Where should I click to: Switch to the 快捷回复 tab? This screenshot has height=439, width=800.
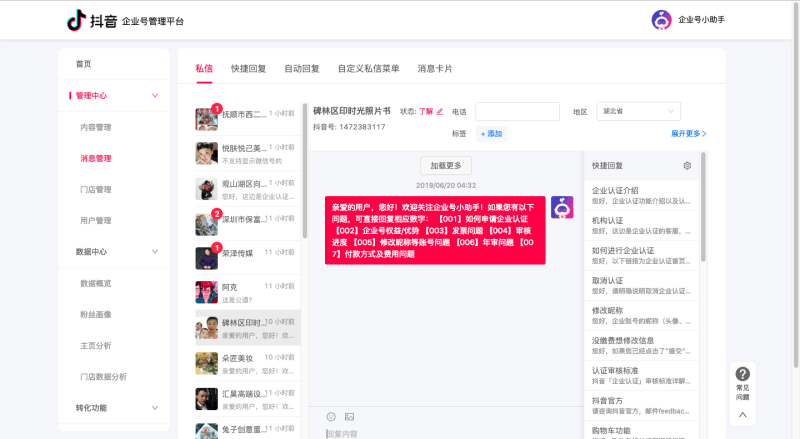(248, 68)
